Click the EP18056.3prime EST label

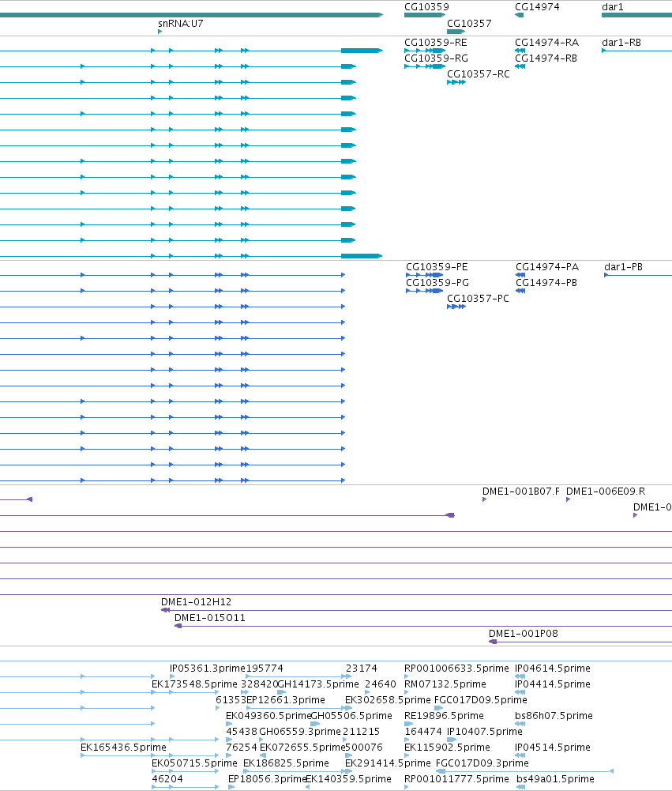point(268,779)
